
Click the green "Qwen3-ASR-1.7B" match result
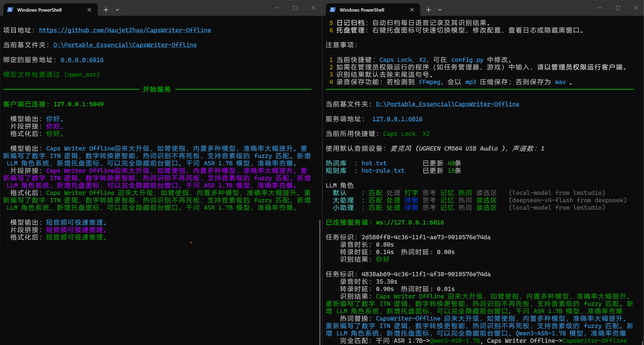pyautogui.click(x=455, y=341)
